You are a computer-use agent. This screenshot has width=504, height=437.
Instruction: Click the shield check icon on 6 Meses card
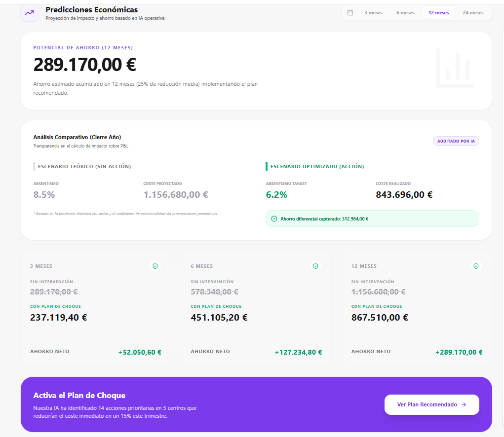click(x=315, y=266)
